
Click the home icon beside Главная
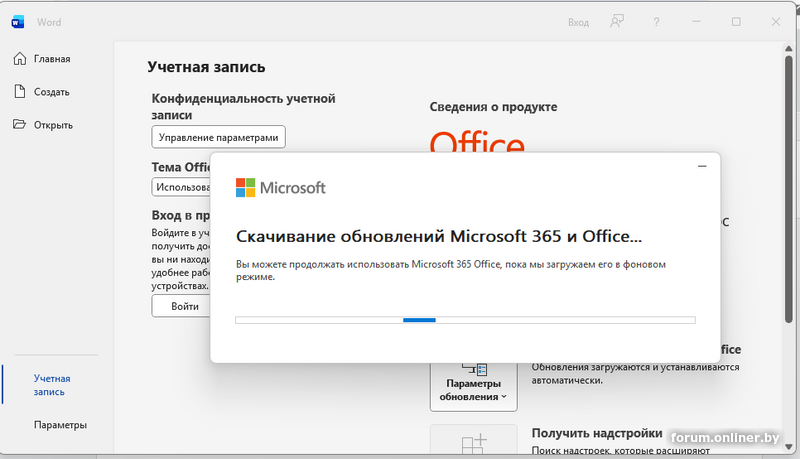click(19, 59)
